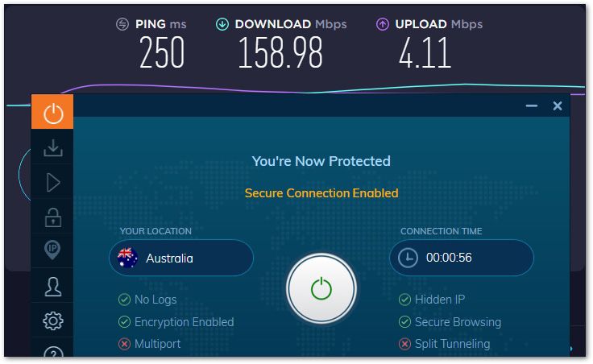Toggle the VPN with round power button

coord(321,288)
